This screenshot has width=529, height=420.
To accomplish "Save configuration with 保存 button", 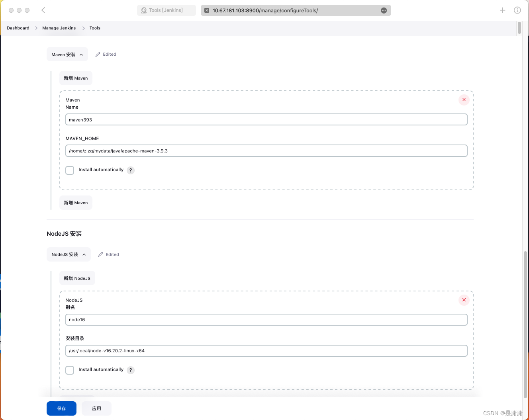I will [x=61, y=408].
